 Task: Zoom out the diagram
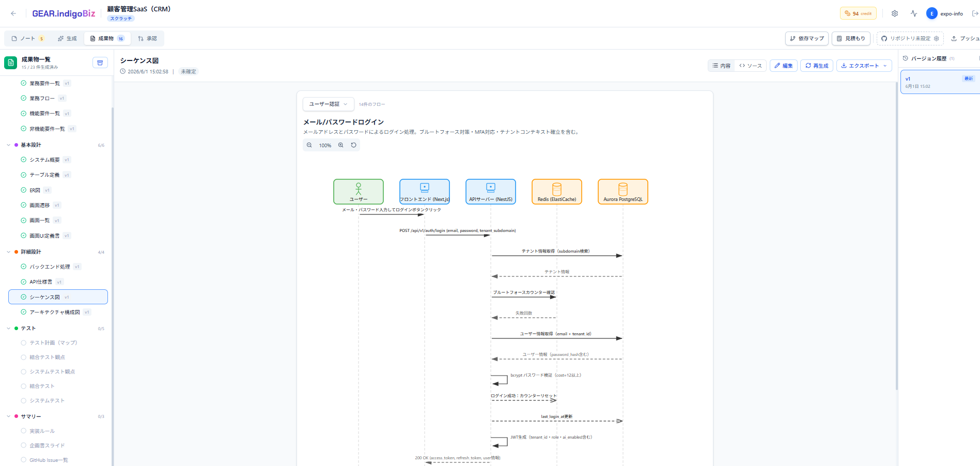click(309, 145)
